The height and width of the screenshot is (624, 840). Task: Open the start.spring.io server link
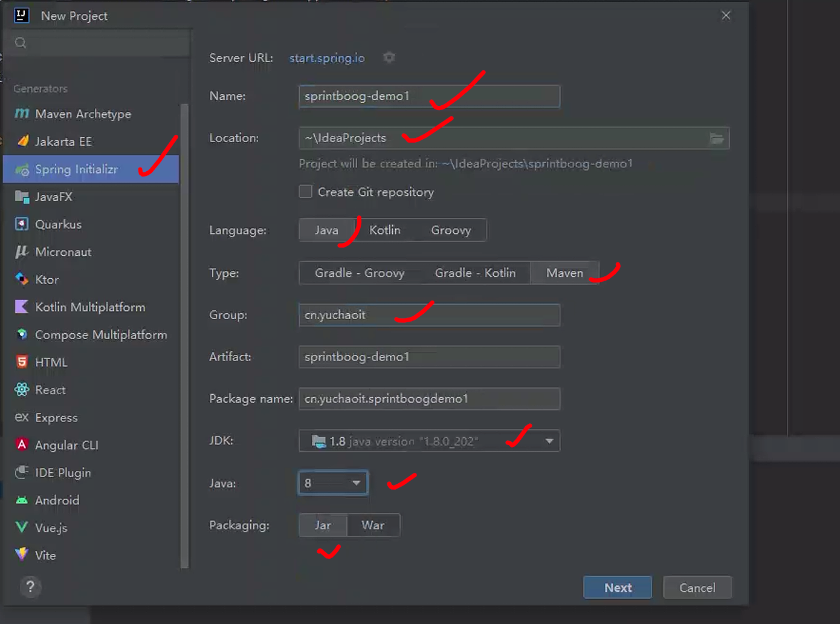(x=326, y=58)
